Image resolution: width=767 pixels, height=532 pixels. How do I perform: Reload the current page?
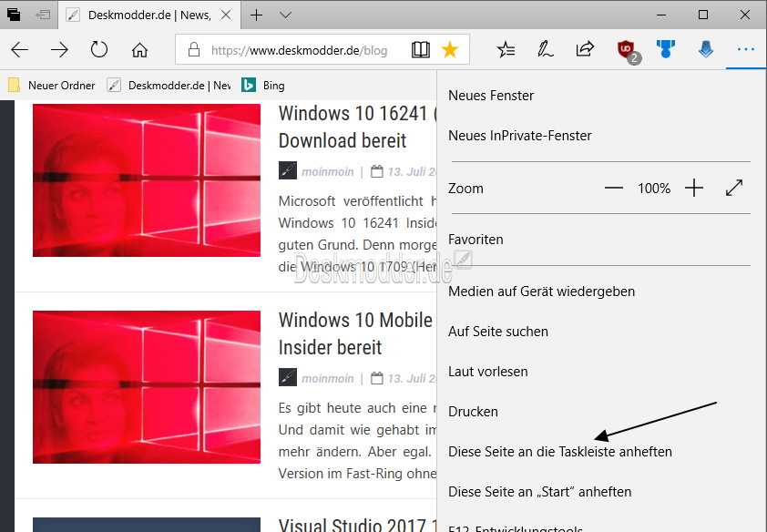point(99,49)
